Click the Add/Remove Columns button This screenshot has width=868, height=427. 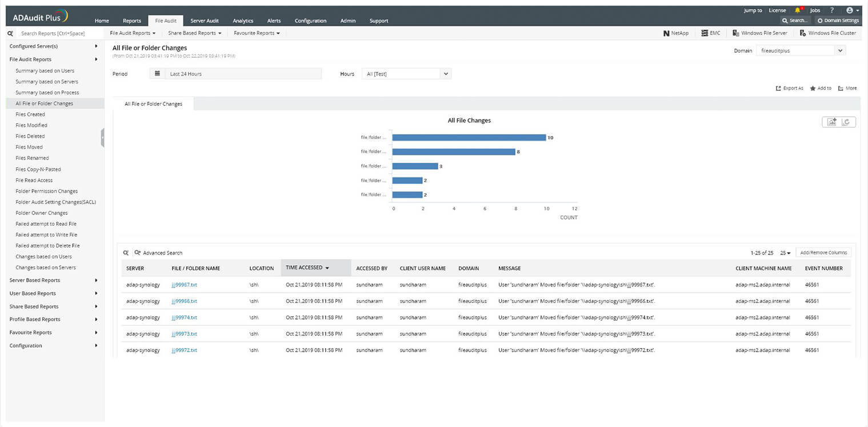point(823,252)
